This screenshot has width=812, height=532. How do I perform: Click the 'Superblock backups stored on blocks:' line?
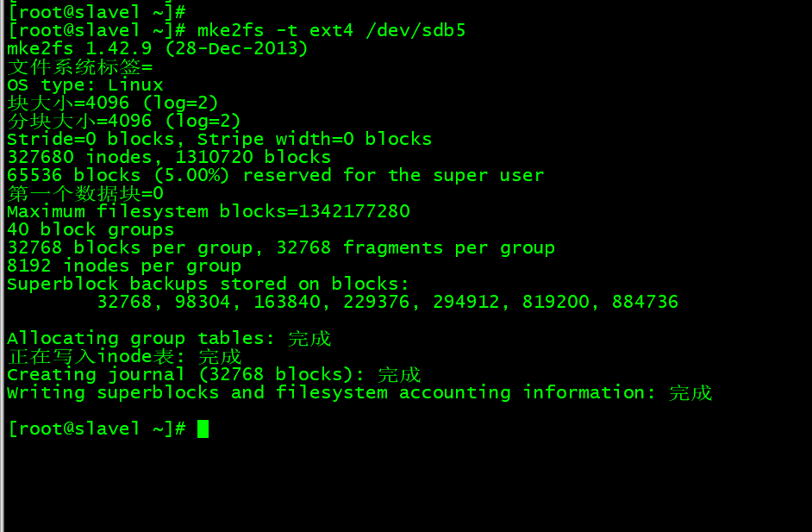209,285
